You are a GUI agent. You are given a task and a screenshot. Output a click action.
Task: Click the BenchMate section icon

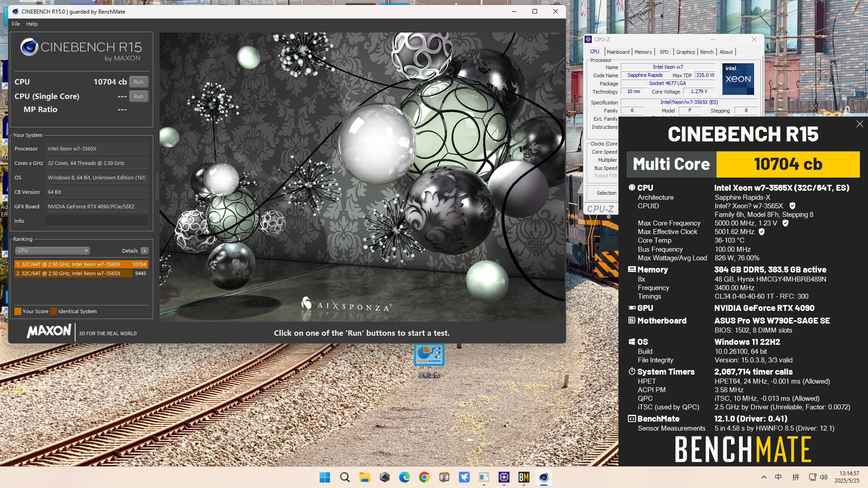coord(632,419)
